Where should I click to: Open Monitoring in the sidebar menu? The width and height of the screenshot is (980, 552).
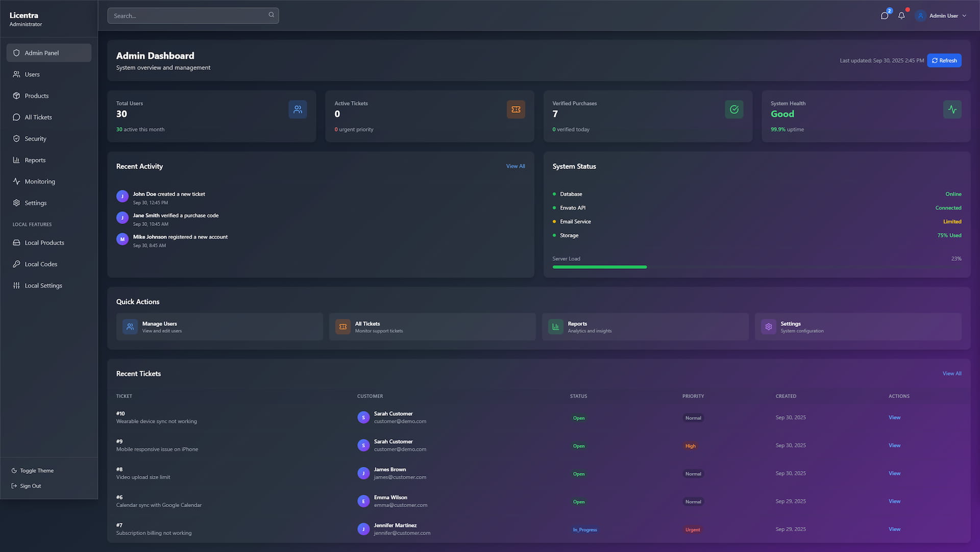pos(40,182)
